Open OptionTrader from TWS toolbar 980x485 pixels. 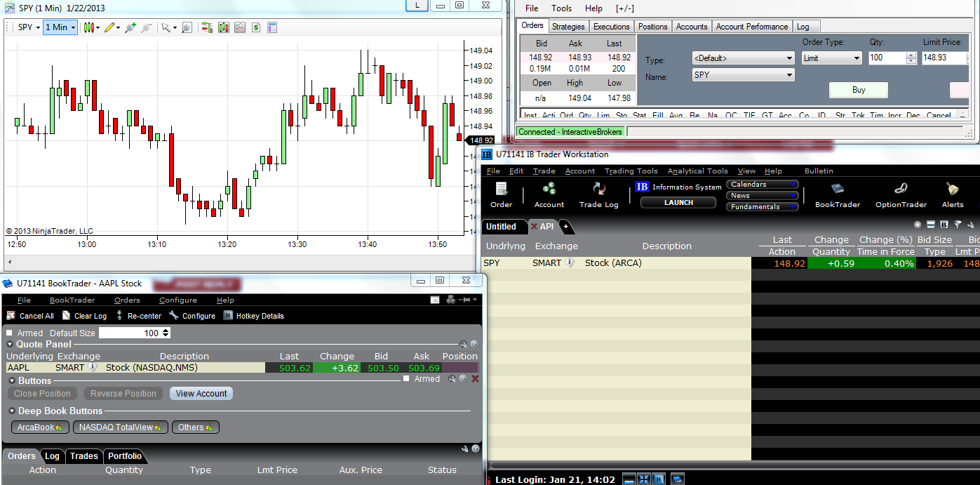901,195
